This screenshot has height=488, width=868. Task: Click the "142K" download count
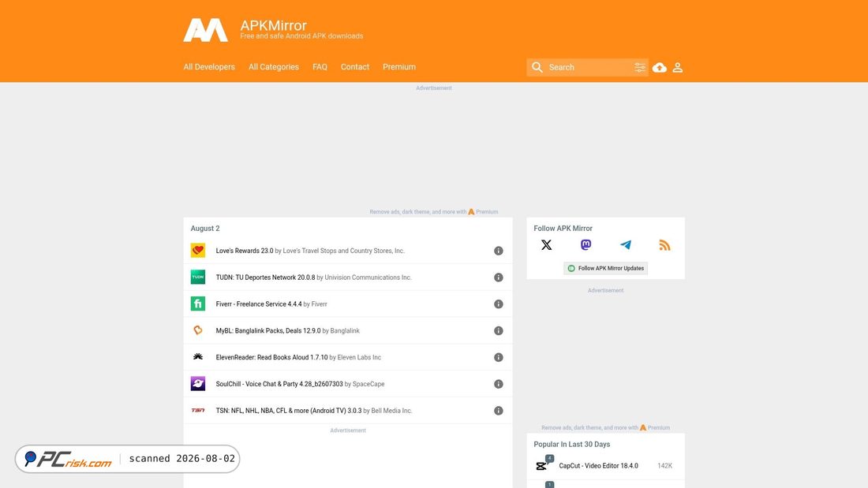[x=665, y=466]
